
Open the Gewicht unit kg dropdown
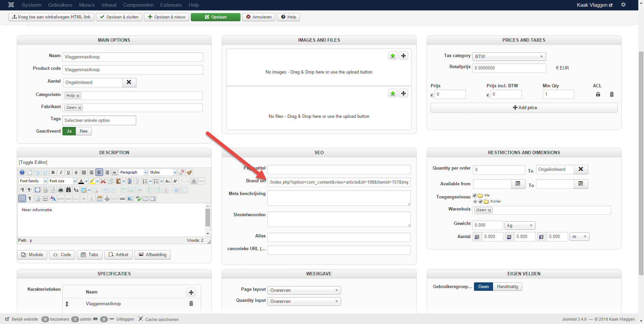pos(520,225)
